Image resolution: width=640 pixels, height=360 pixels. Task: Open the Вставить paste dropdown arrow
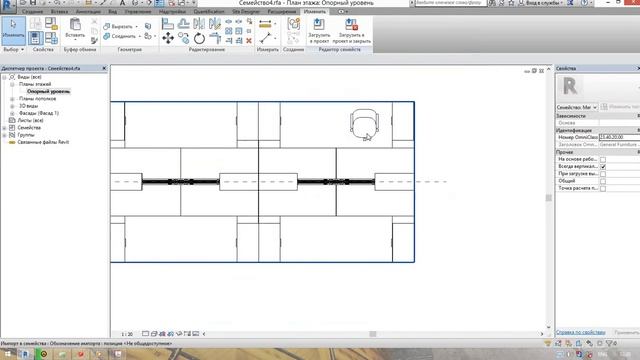coord(75,40)
